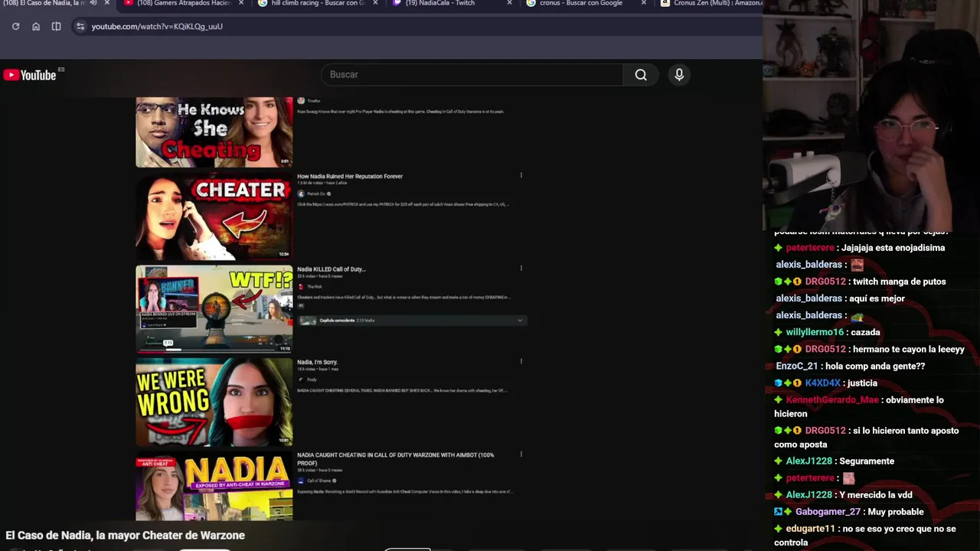The height and width of the screenshot is (551, 980).
Task: Open three-dot menu for Nadia KILLED Call of Duty
Action: pos(521,268)
